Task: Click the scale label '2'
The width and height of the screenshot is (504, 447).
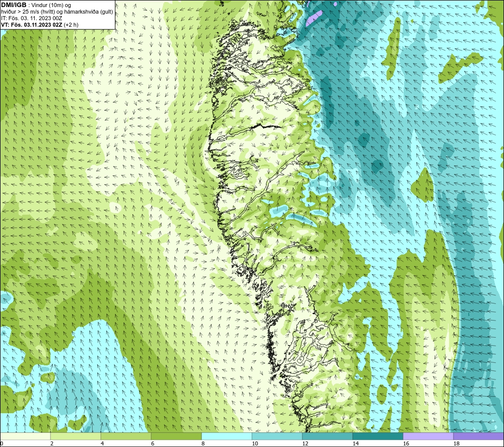Action: point(52,444)
